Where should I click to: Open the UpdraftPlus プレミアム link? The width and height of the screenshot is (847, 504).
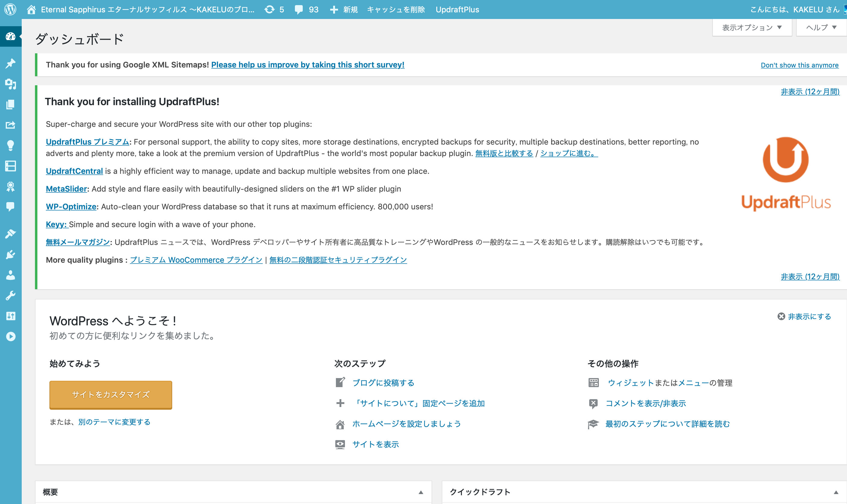(87, 142)
